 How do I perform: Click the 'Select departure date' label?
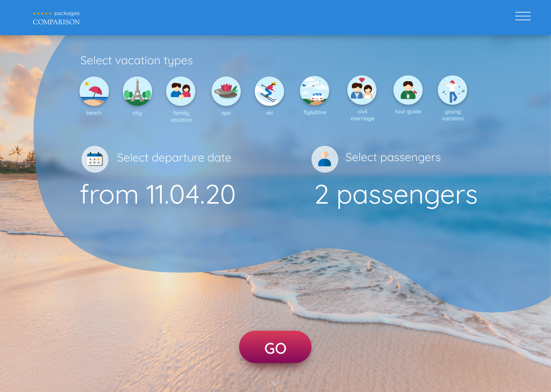tap(174, 158)
